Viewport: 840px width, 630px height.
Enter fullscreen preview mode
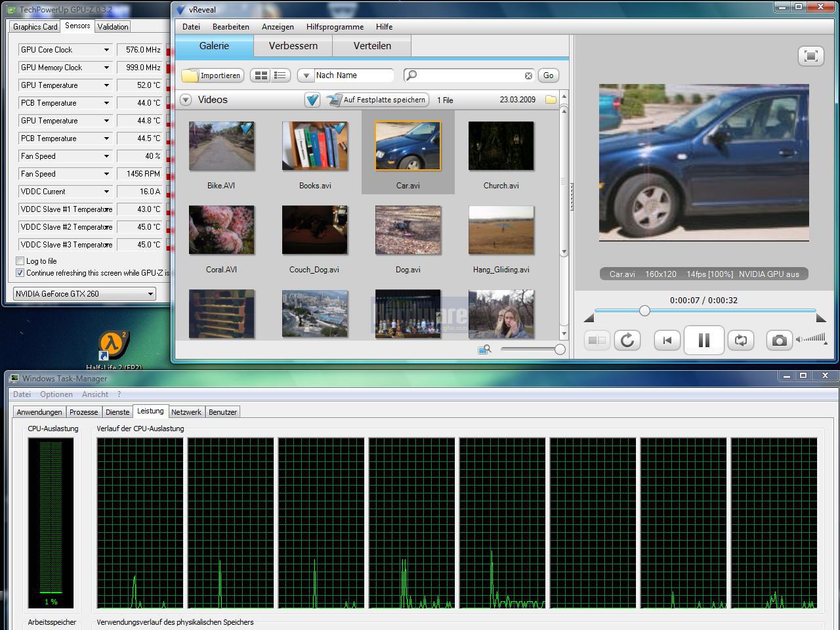810,56
